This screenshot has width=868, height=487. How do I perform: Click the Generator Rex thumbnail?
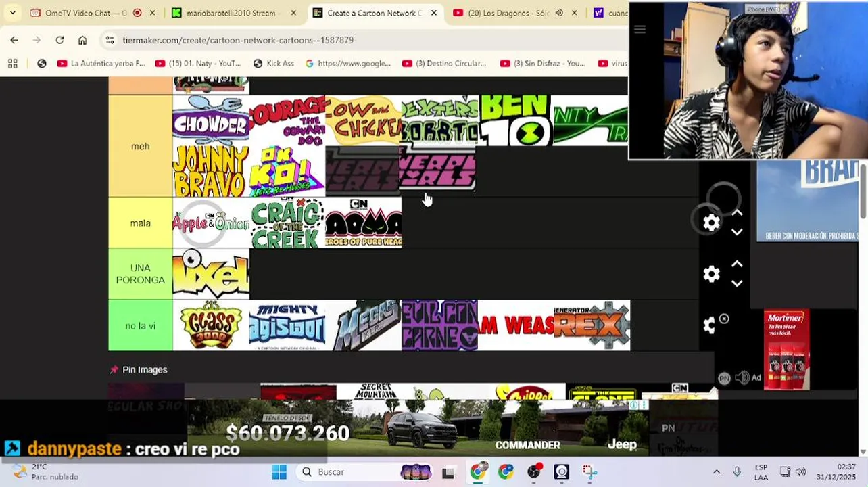[x=592, y=325]
